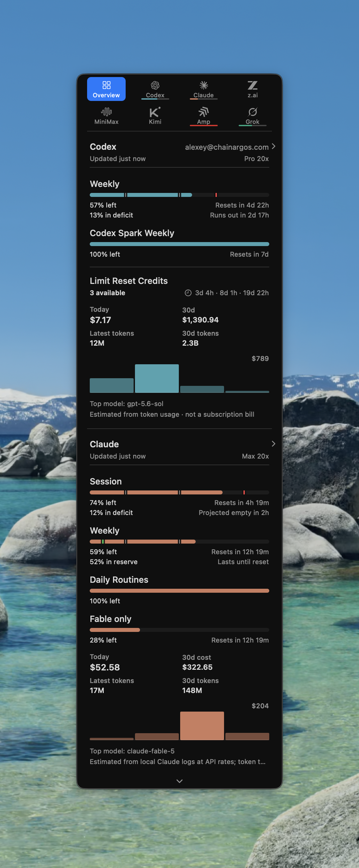This screenshot has width=359, height=868.
Task: Open the z.ai provider tab
Action: point(252,89)
